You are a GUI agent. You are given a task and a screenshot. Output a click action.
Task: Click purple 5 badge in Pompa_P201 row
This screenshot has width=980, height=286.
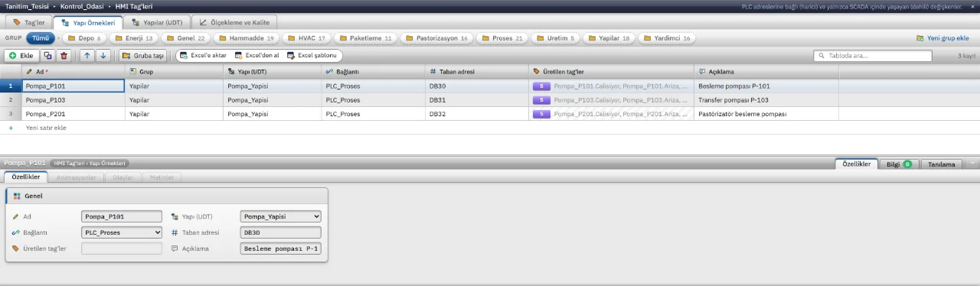(541, 114)
